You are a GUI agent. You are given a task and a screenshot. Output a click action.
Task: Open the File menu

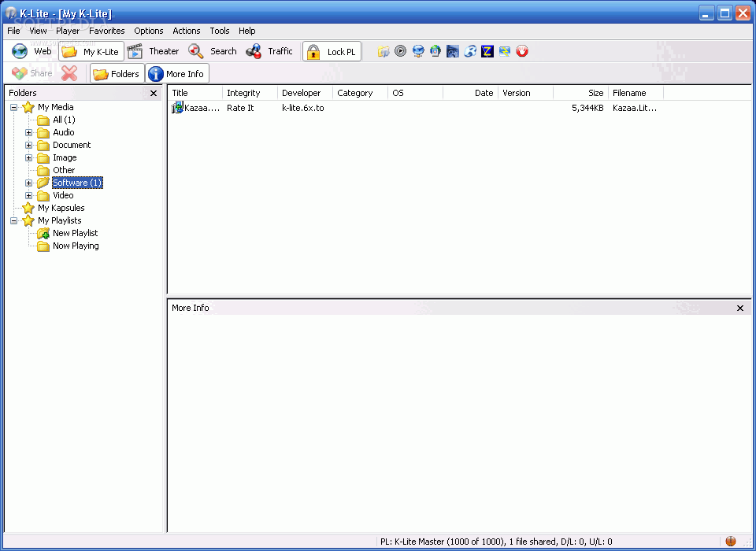pyautogui.click(x=13, y=31)
